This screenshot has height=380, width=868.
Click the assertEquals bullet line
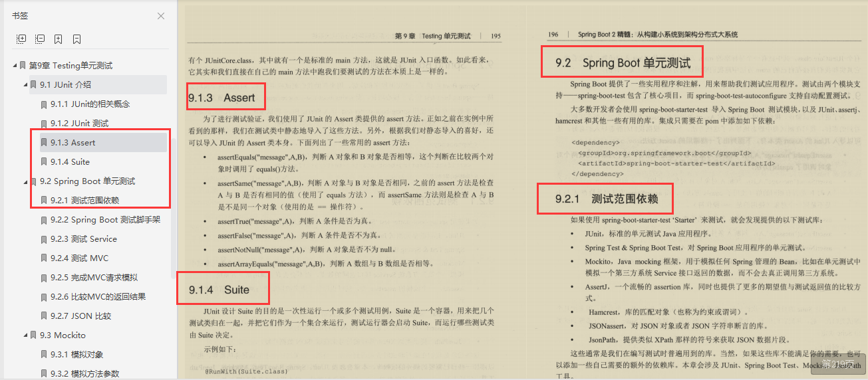(x=355, y=163)
